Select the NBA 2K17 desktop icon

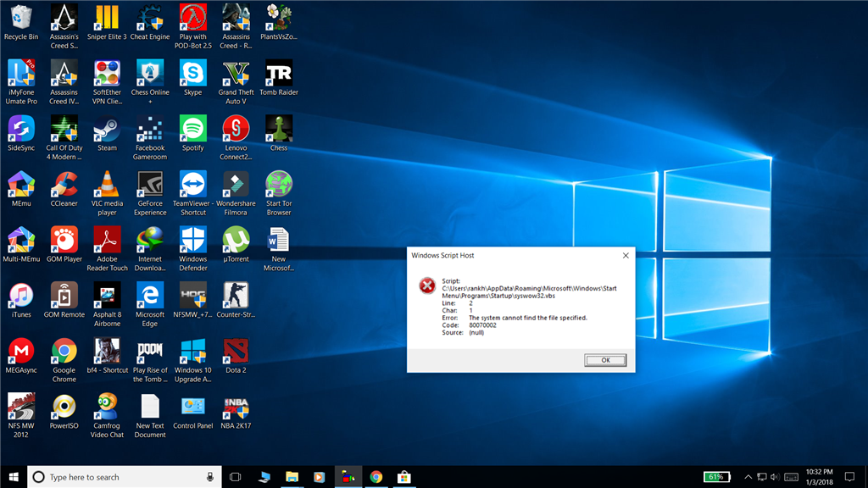point(236,411)
